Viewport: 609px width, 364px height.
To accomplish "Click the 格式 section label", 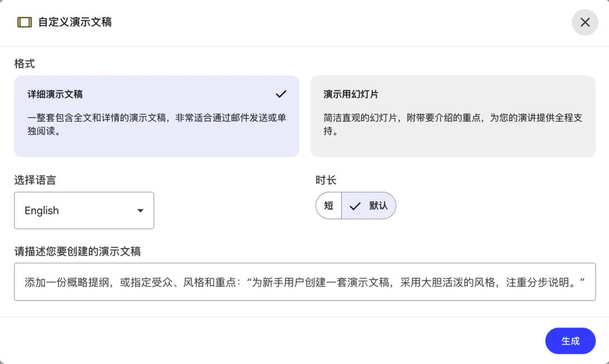I will pyautogui.click(x=24, y=64).
